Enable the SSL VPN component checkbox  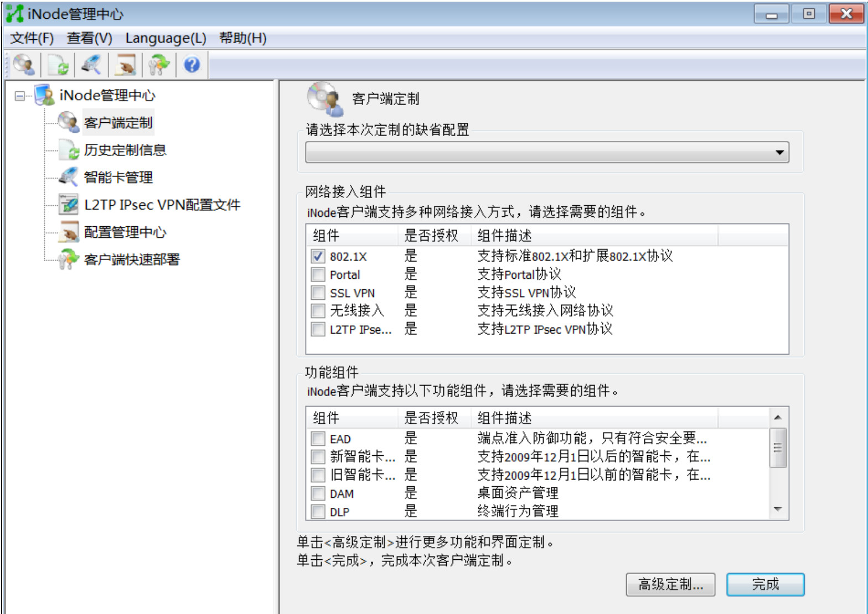click(x=318, y=293)
